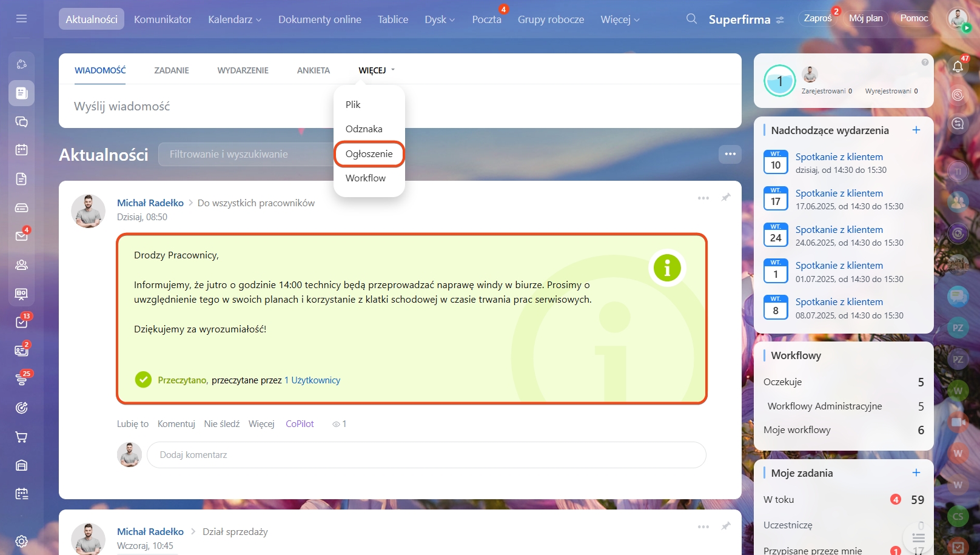Open the green information announcement icon
This screenshot has height=555, width=980.
(667, 267)
